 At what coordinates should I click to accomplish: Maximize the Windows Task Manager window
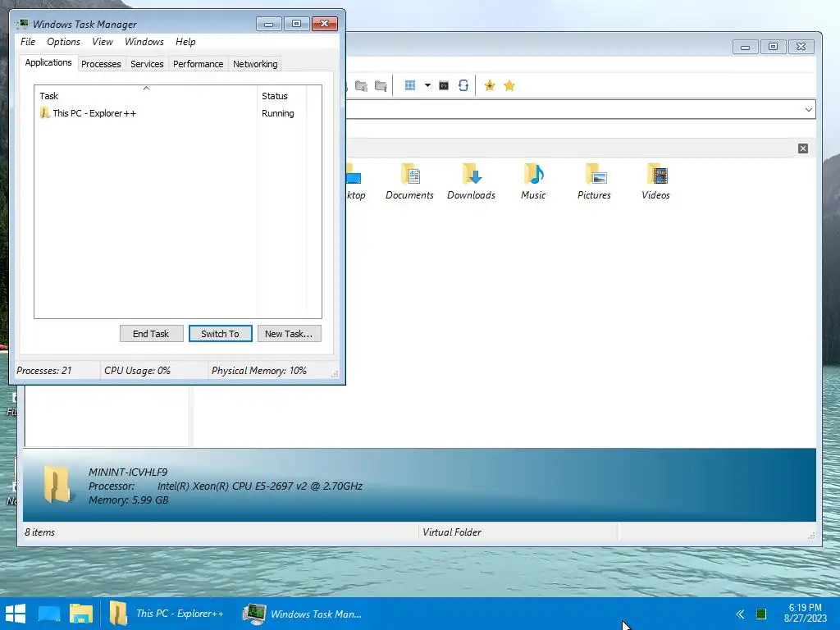click(x=296, y=24)
